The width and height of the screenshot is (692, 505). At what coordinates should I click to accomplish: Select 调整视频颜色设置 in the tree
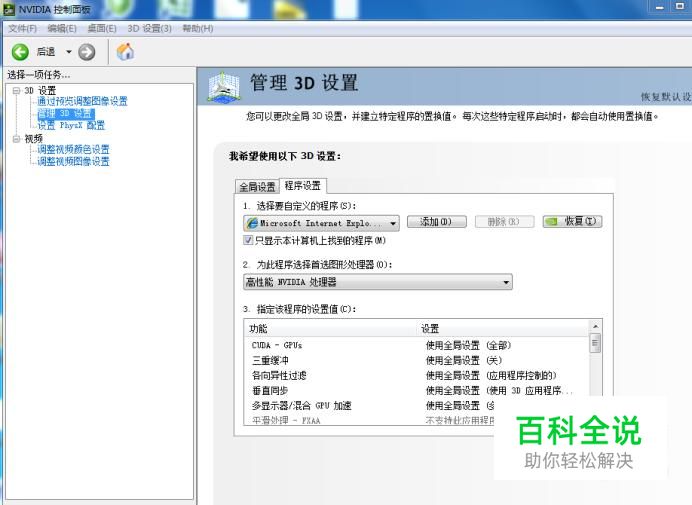pos(73,149)
